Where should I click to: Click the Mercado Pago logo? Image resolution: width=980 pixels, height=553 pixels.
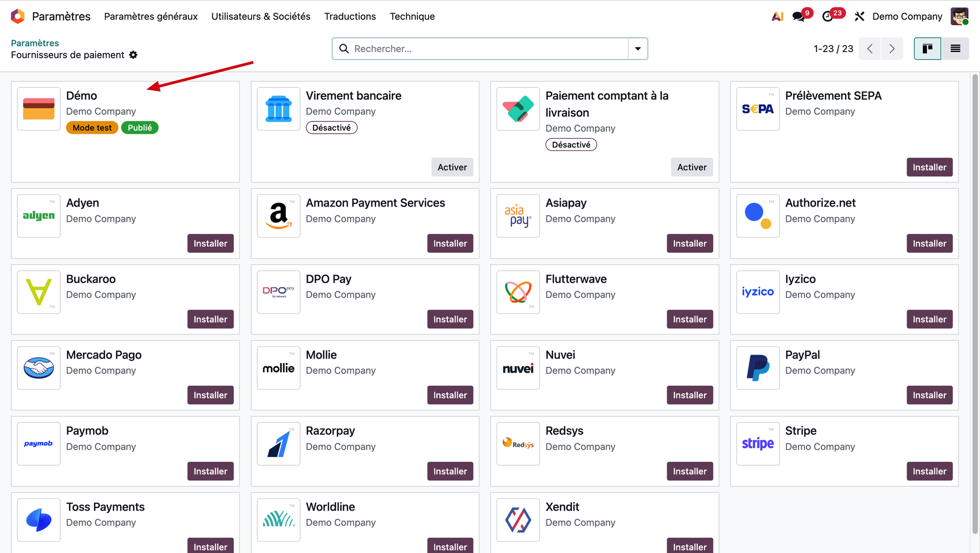(x=39, y=368)
